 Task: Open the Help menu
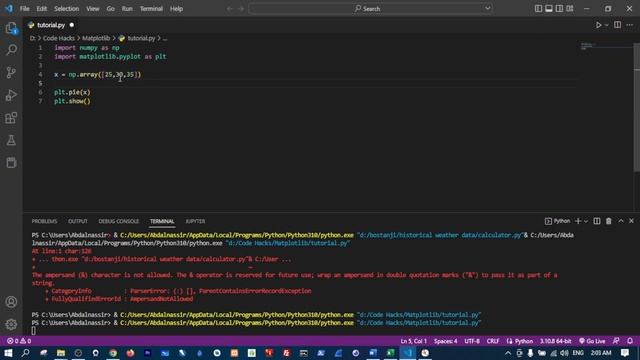(x=176, y=9)
